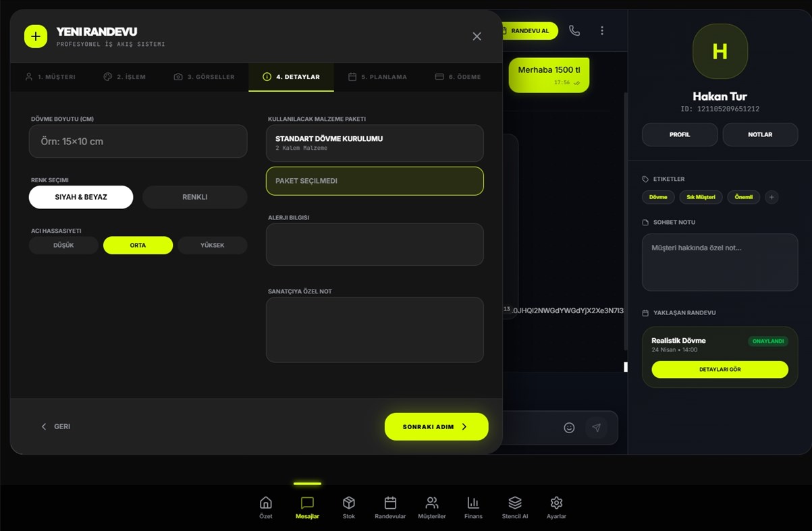Image resolution: width=812 pixels, height=531 pixels.
Task: View the Müşteriler section
Action: (432, 507)
